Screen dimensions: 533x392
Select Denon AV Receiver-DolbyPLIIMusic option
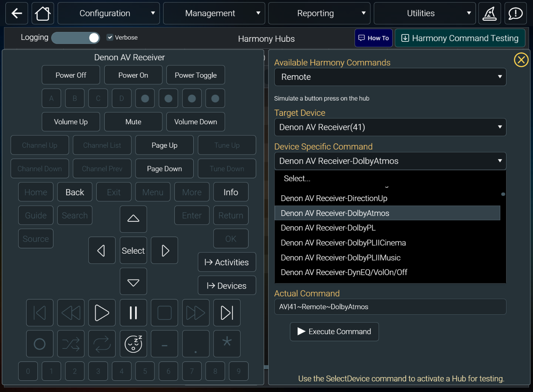pyautogui.click(x=387, y=258)
